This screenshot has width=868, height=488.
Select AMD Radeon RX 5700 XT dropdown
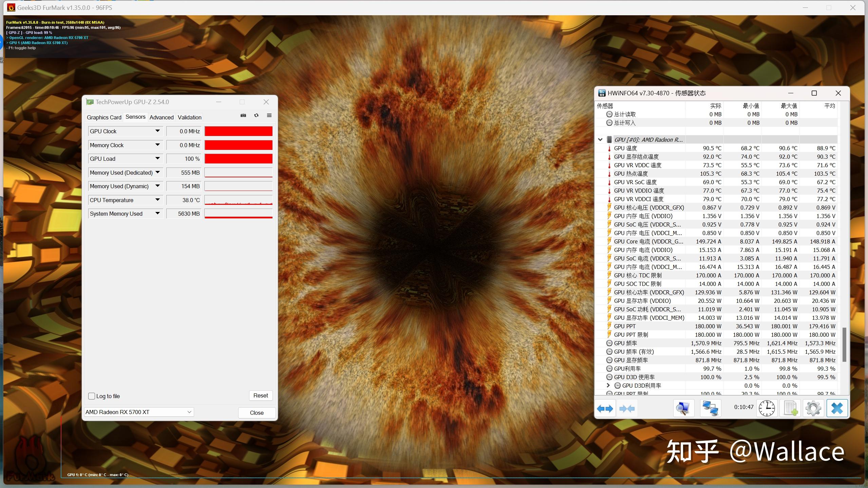(138, 412)
